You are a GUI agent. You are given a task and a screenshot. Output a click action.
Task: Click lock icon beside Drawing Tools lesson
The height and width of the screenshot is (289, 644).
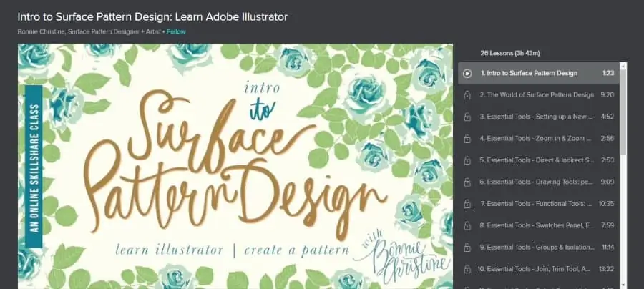tap(467, 182)
